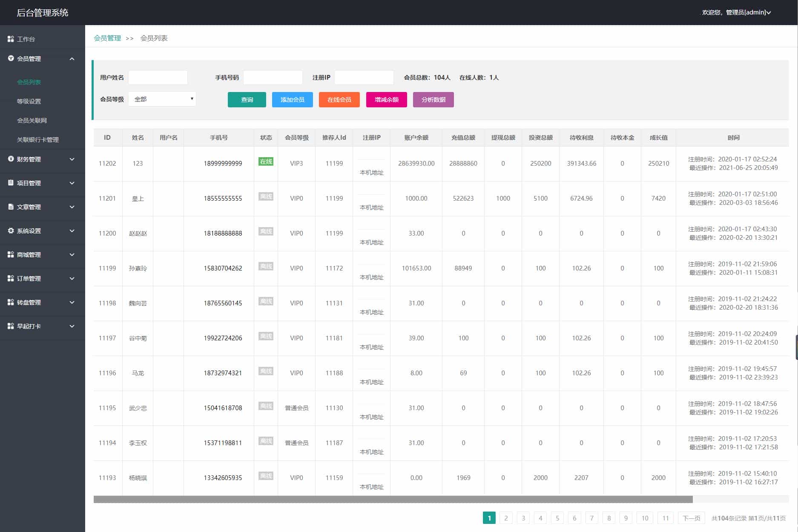Expand the 财务管理 menu chevron
Screen dimensions: 798x532
pos(72,159)
